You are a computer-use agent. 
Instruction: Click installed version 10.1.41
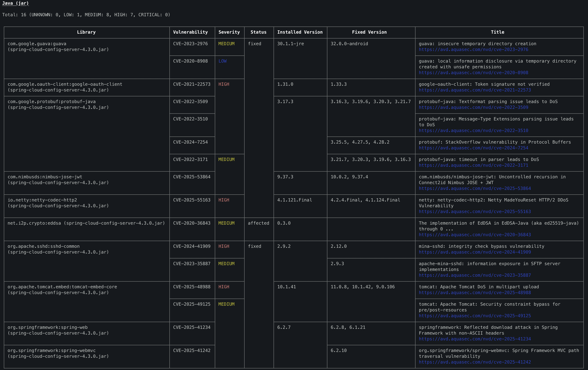(286, 287)
